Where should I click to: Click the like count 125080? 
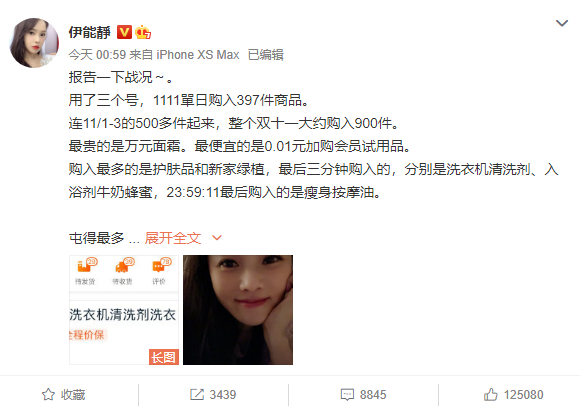coord(523,395)
